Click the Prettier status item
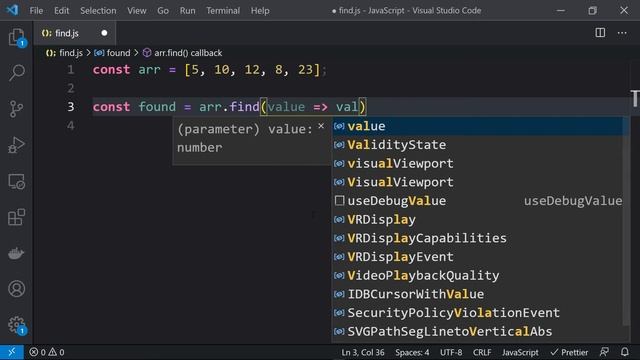Viewport: 640px width, 360px height. click(569, 352)
